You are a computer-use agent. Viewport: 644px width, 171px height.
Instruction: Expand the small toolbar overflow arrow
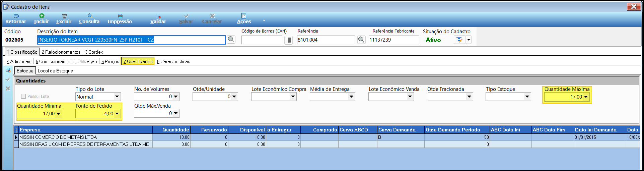pyautogui.click(x=264, y=20)
